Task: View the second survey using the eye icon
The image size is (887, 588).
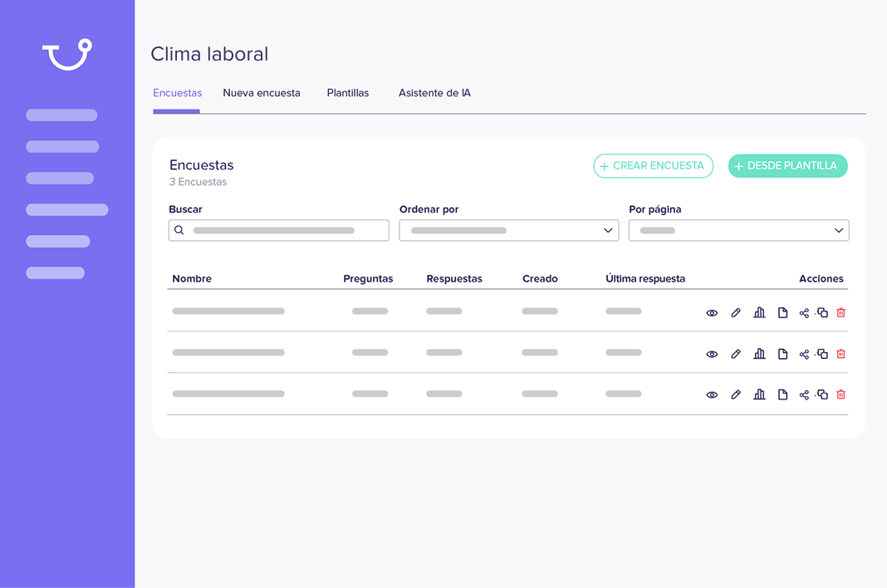Action: (712, 354)
